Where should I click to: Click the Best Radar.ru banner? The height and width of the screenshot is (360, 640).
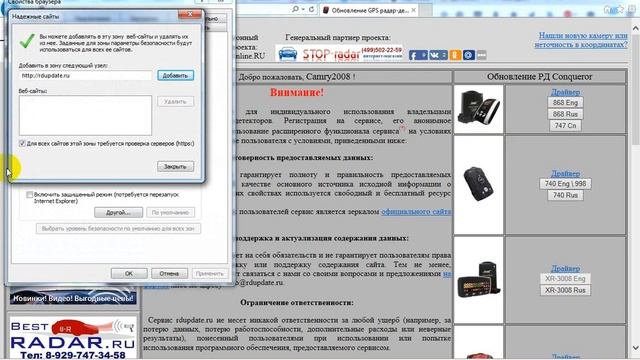pyautogui.click(x=73, y=338)
